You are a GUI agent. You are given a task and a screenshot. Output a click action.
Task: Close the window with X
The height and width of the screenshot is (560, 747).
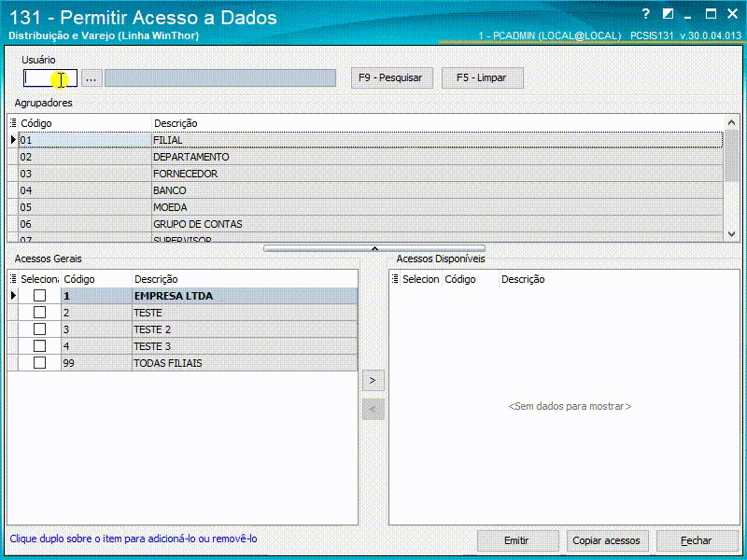(732, 14)
